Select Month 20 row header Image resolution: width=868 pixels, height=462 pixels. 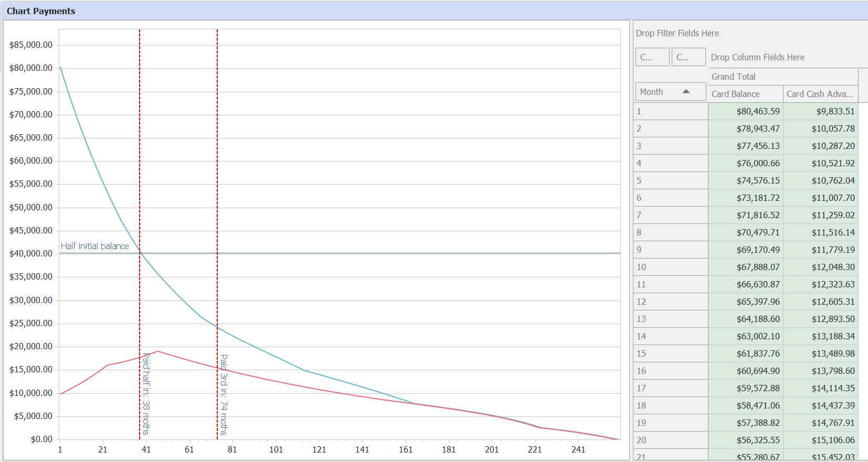670,440
